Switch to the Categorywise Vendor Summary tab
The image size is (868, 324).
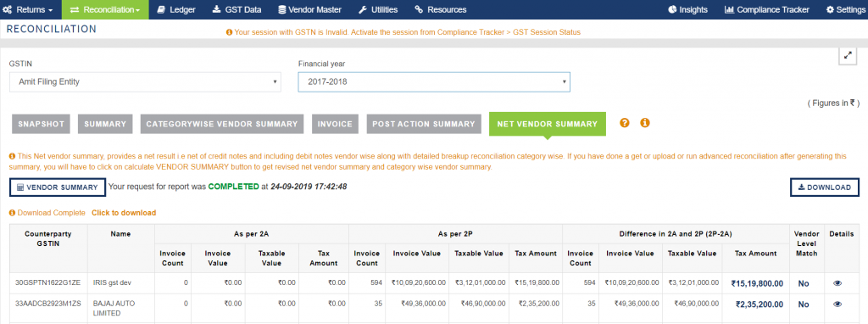point(222,124)
